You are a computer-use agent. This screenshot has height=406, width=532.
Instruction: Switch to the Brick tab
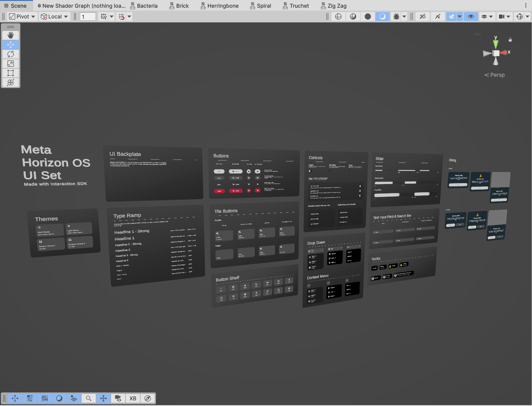click(179, 6)
